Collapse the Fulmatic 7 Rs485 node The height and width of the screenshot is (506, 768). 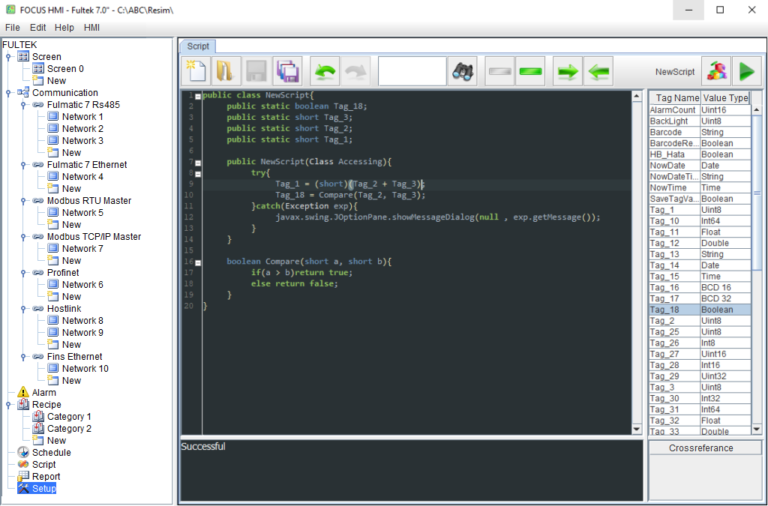tap(23, 105)
